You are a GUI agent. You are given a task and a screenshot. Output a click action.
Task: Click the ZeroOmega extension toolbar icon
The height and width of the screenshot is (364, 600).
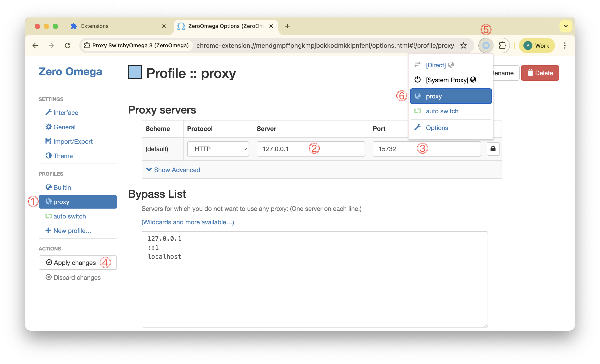coord(486,45)
